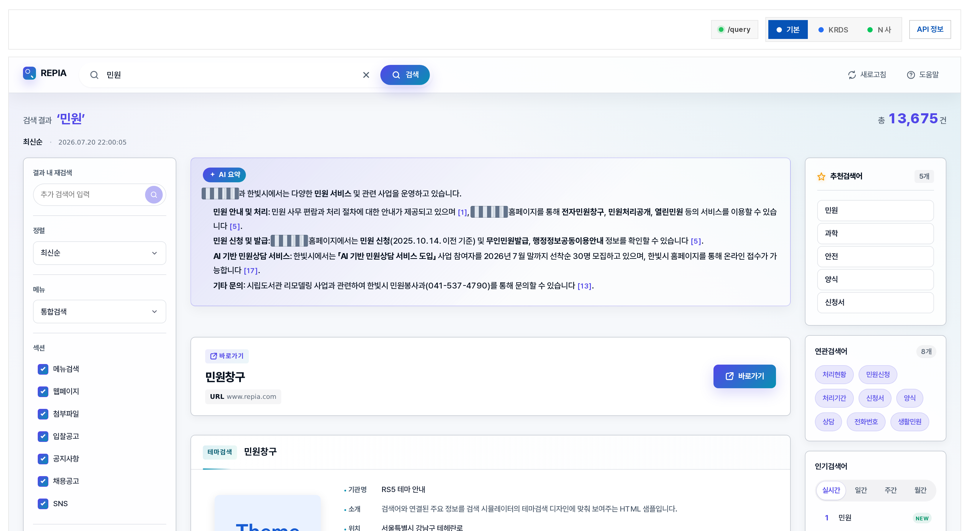Click related keyword chip 처리현황

pos(834,375)
